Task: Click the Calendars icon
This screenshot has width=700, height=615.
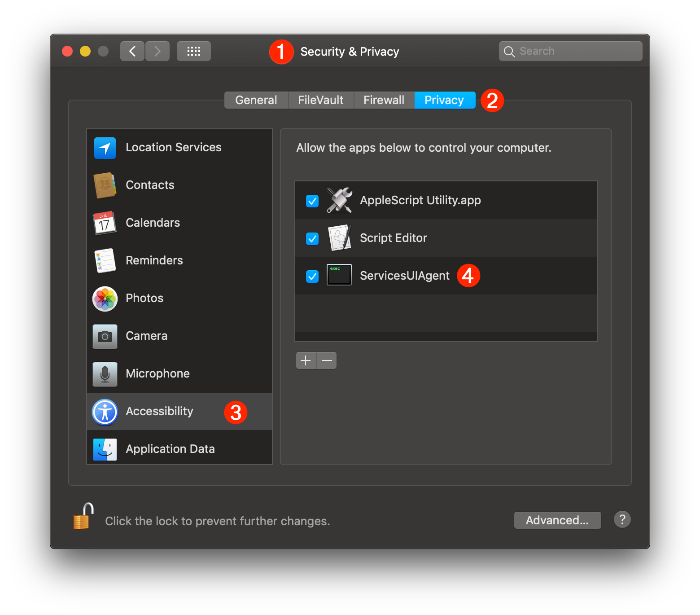Action: click(x=105, y=223)
